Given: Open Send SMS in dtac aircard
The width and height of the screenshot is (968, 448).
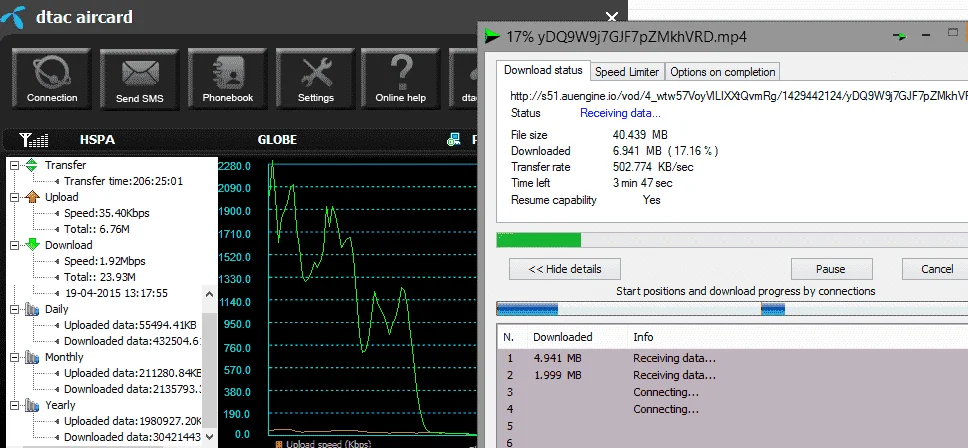Looking at the screenshot, I should point(140,79).
